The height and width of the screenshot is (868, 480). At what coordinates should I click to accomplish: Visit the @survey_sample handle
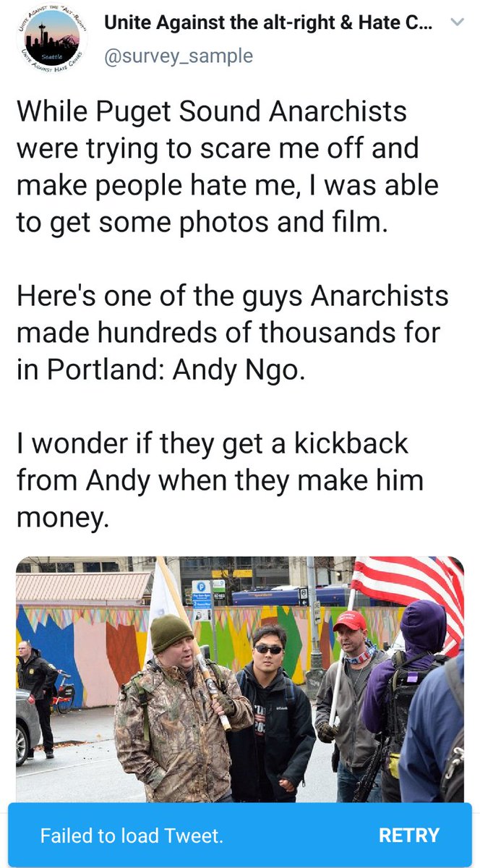click(x=179, y=56)
